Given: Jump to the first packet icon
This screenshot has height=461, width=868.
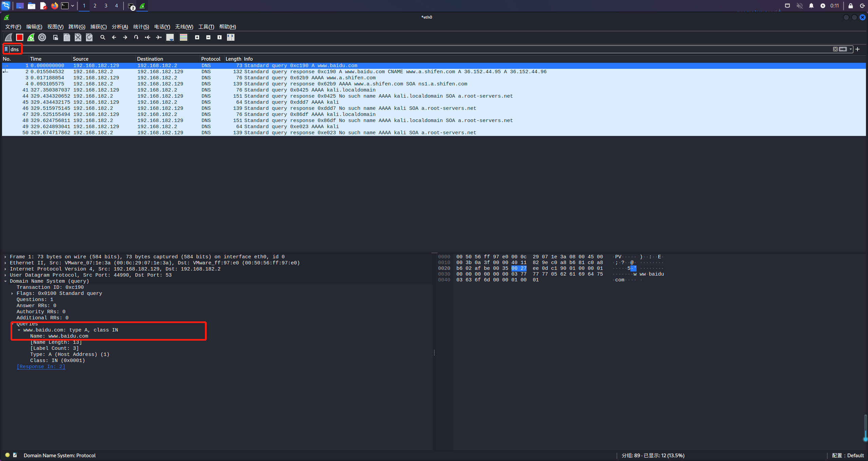Looking at the screenshot, I should pos(148,37).
